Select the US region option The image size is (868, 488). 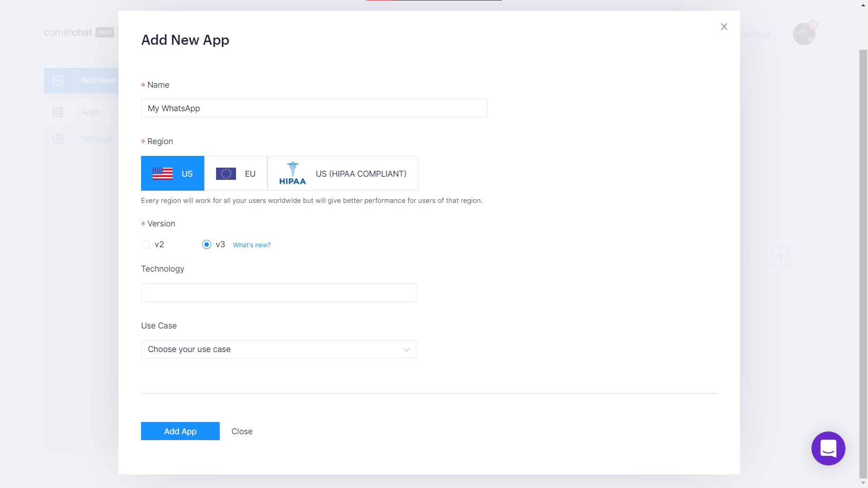click(x=173, y=174)
